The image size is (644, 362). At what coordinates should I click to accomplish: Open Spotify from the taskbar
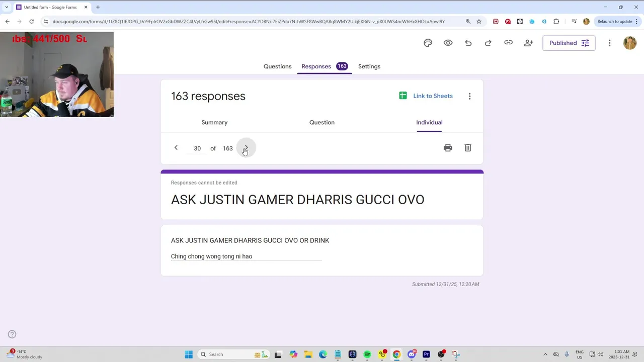367,354
